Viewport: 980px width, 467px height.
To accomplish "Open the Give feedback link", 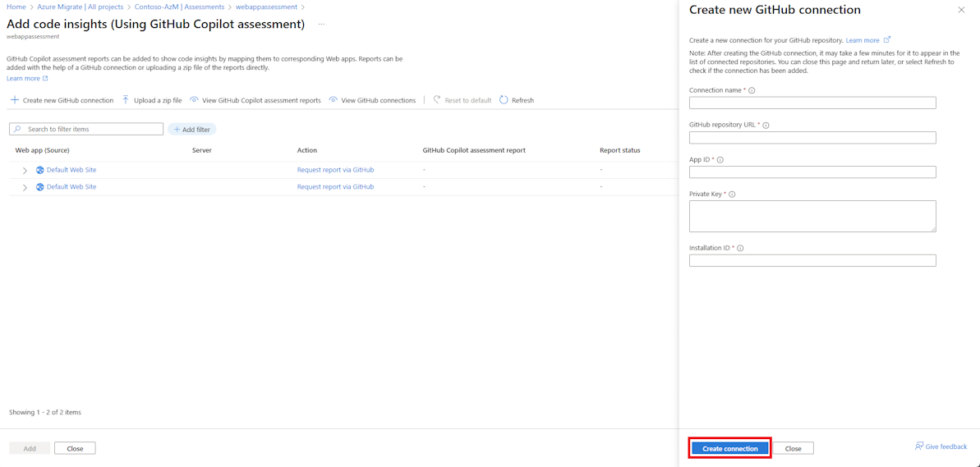I will [x=941, y=446].
